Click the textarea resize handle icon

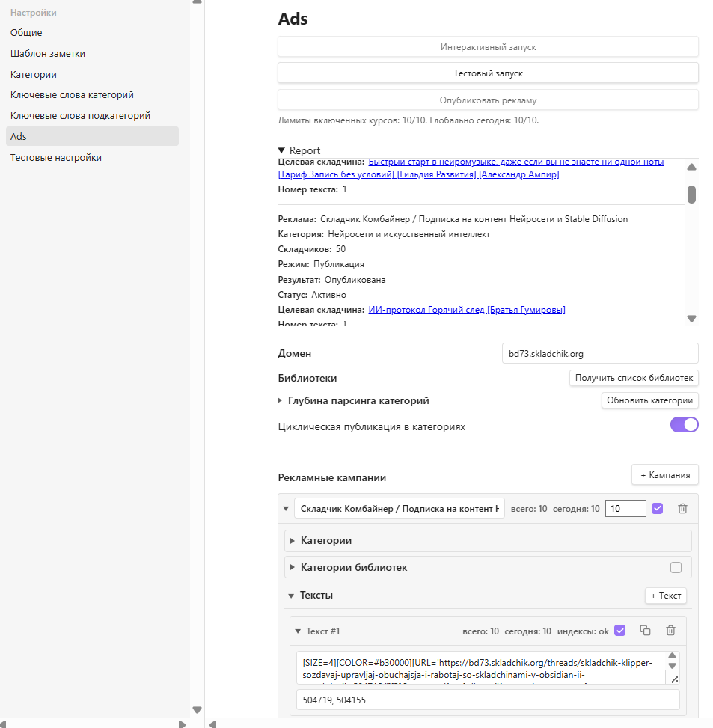(x=673, y=679)
